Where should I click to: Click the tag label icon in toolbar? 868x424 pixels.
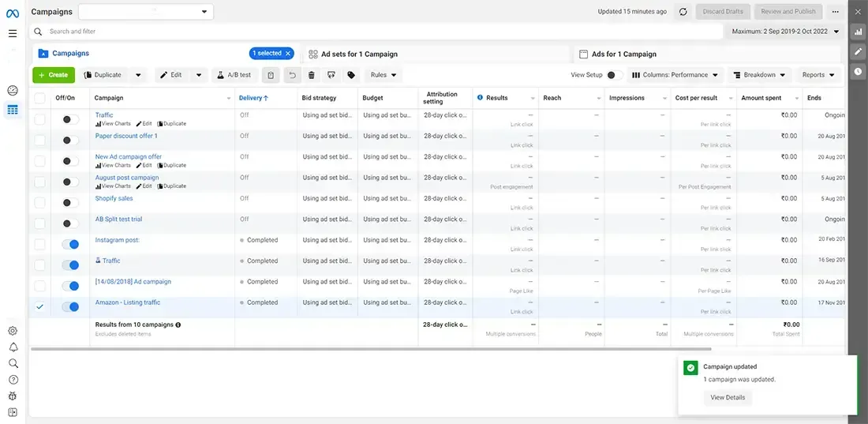[x=351, y=75]
